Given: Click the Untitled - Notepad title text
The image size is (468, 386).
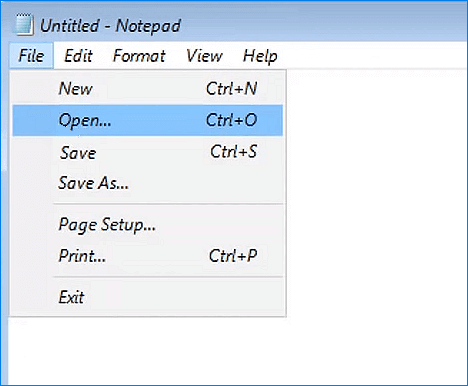Looking at the screenshot, I should [110, 26].
